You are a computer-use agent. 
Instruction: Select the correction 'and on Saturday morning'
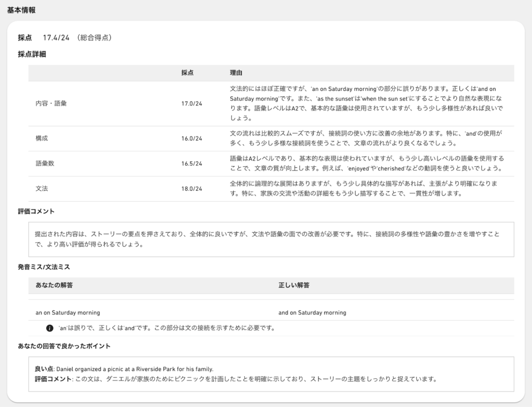click(x=312, y=312)
